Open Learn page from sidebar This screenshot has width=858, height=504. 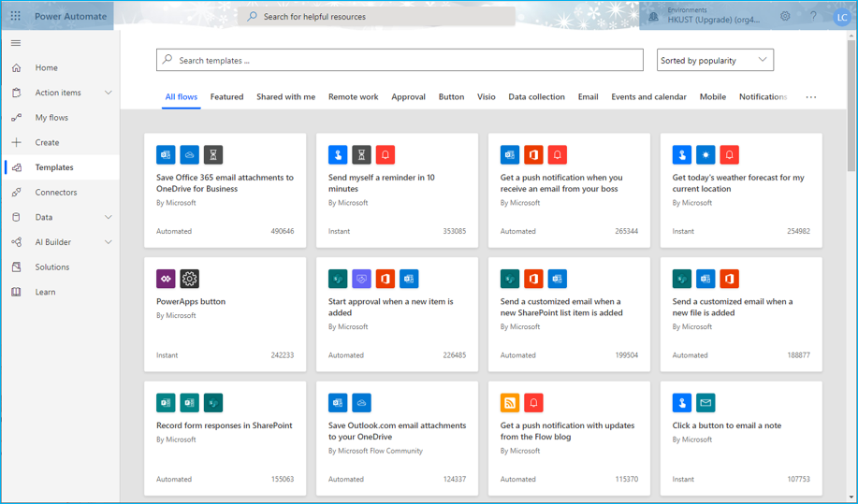(61, 292)
